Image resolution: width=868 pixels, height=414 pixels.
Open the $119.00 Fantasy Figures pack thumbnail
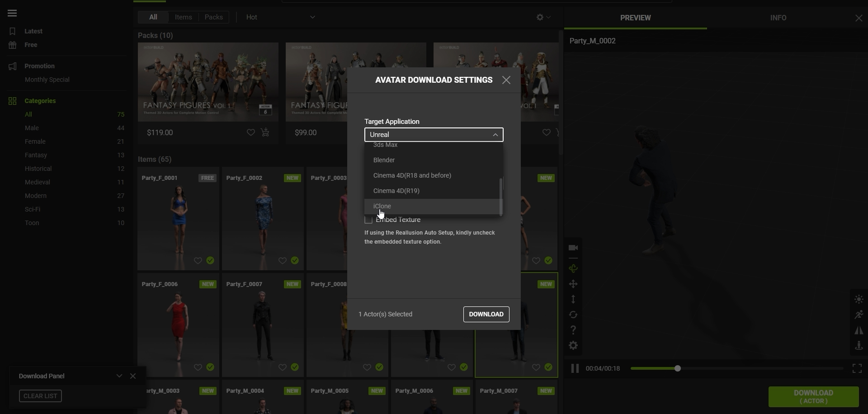click(x=208, y=82)
